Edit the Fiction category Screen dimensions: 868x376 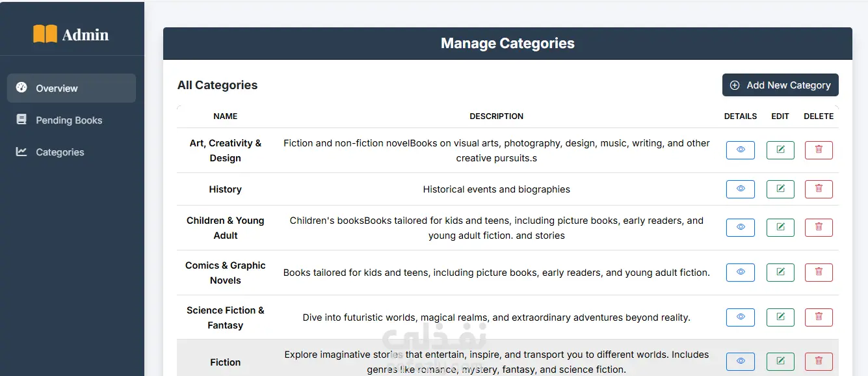780,362
